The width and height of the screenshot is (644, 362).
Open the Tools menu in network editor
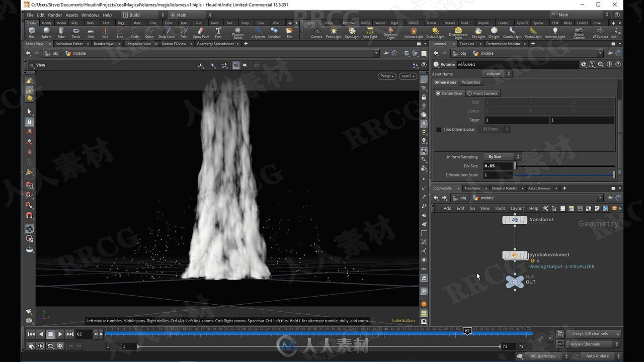500,209
